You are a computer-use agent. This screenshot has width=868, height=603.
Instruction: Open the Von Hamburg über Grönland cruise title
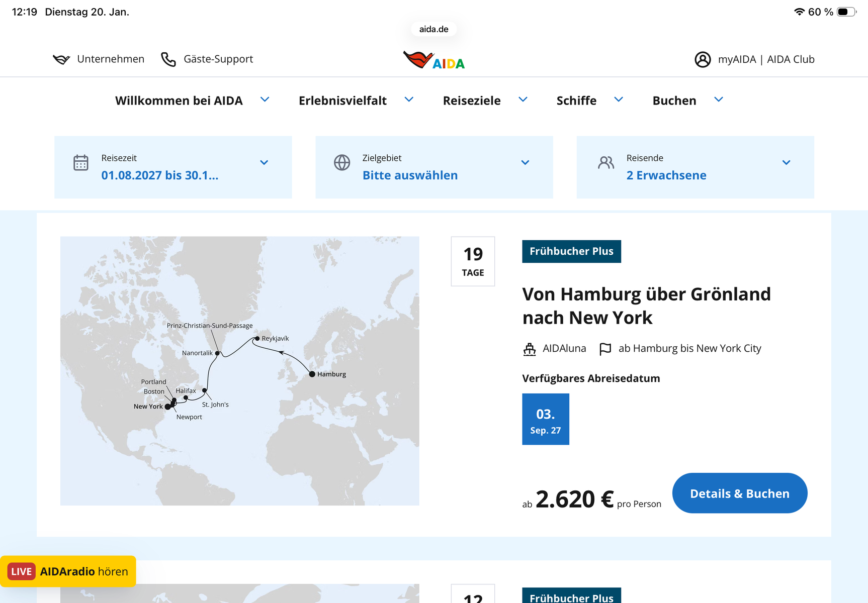click(x=646, y=306)
